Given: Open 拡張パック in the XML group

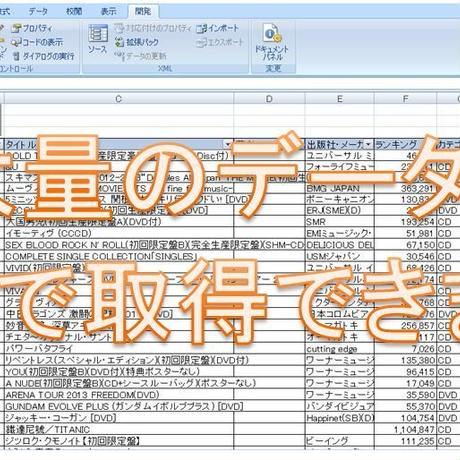Looking at the screenshot, I should [137, 42].
